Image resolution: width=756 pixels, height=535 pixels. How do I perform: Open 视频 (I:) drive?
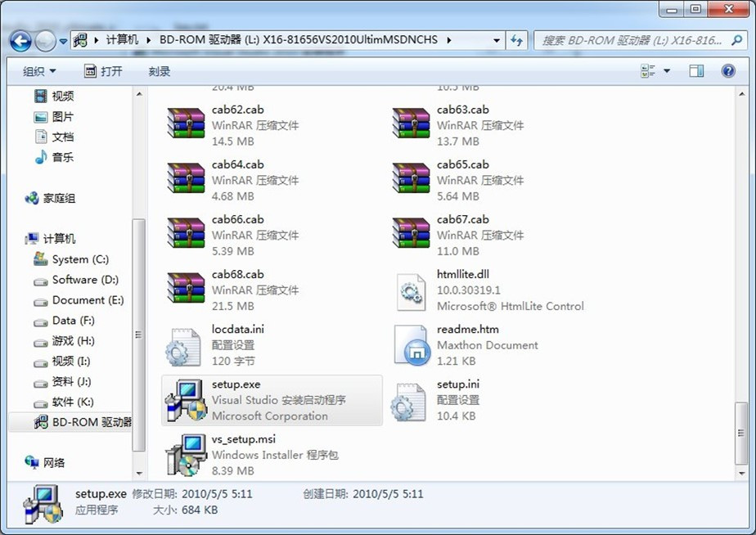tap(61, 361)
